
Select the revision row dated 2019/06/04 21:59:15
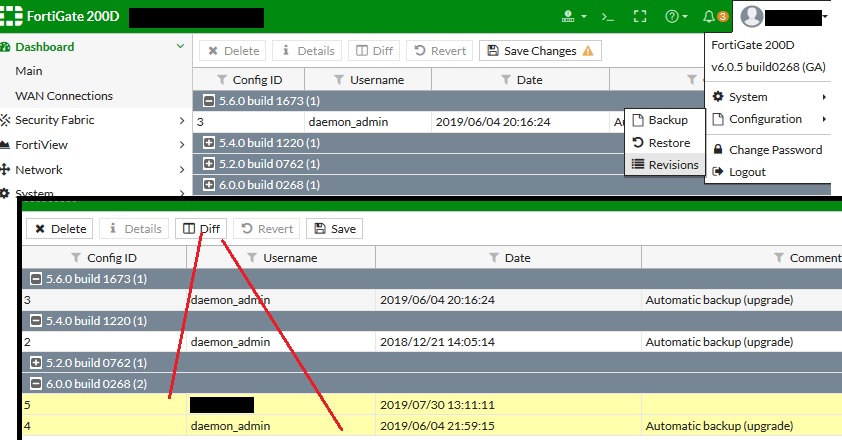432,425
